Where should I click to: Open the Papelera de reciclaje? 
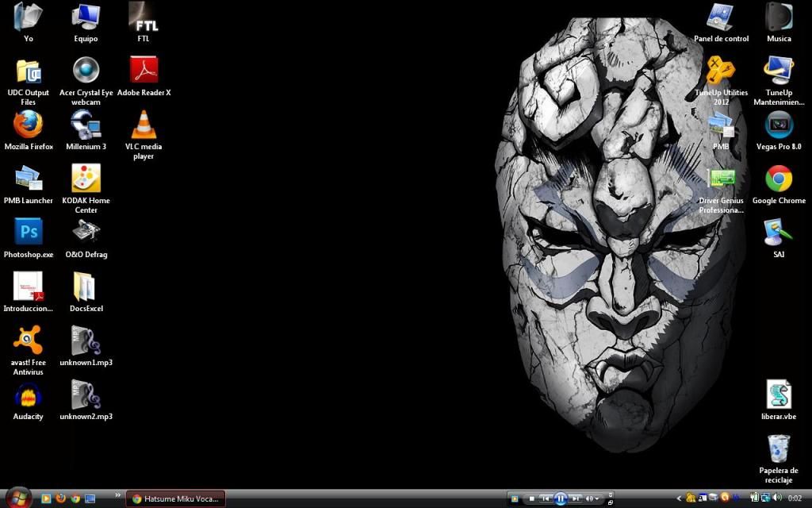(779, 459)
